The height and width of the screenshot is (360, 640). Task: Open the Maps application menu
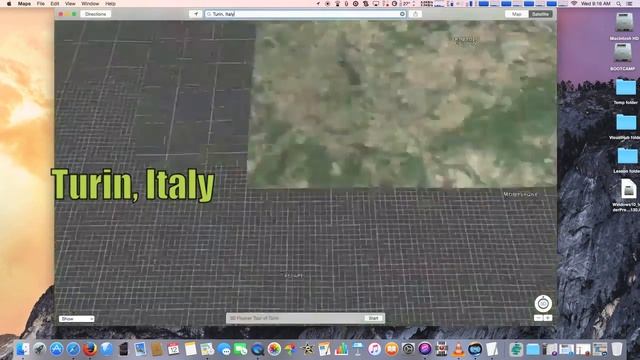tap(24, 4)
